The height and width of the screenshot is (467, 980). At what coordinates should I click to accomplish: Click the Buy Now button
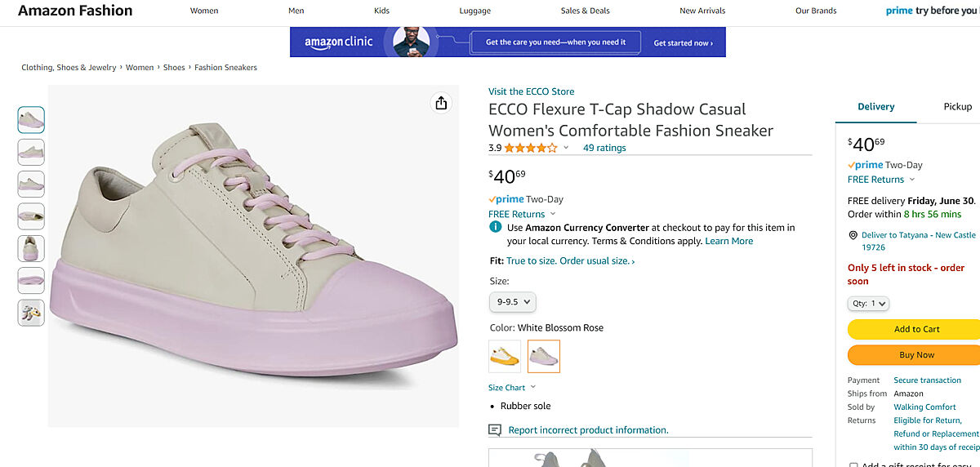click(916, 355)
